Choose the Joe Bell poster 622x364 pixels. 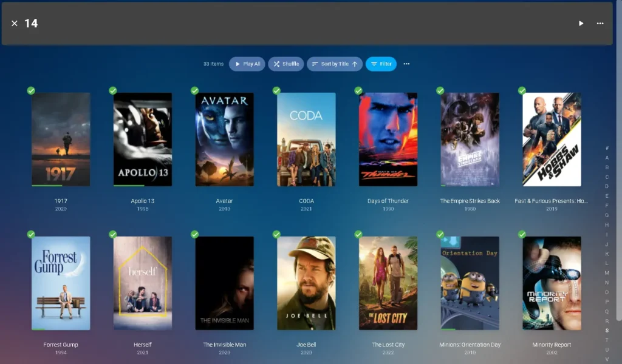306,283
